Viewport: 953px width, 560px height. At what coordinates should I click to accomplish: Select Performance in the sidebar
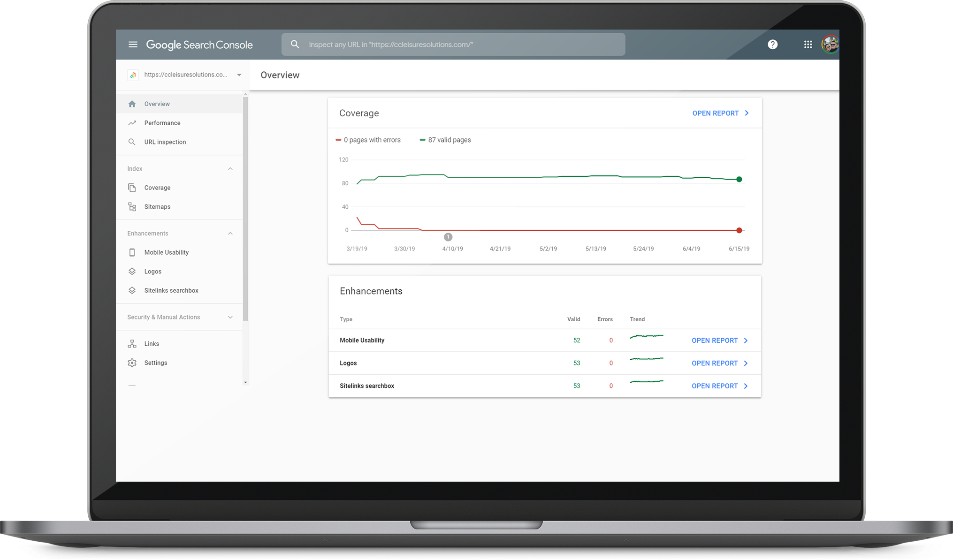179,123
